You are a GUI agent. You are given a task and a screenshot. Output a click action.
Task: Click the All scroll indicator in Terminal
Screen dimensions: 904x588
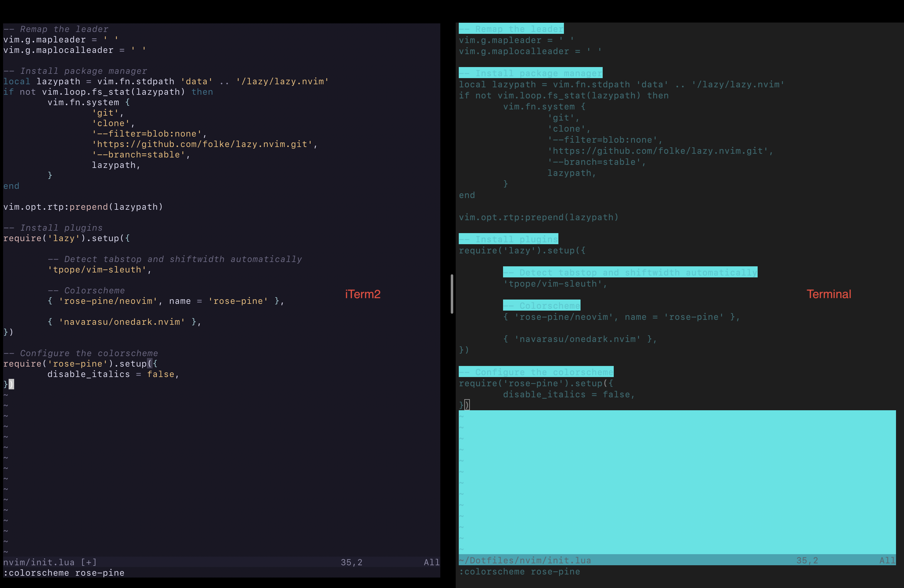click(887, 560)
